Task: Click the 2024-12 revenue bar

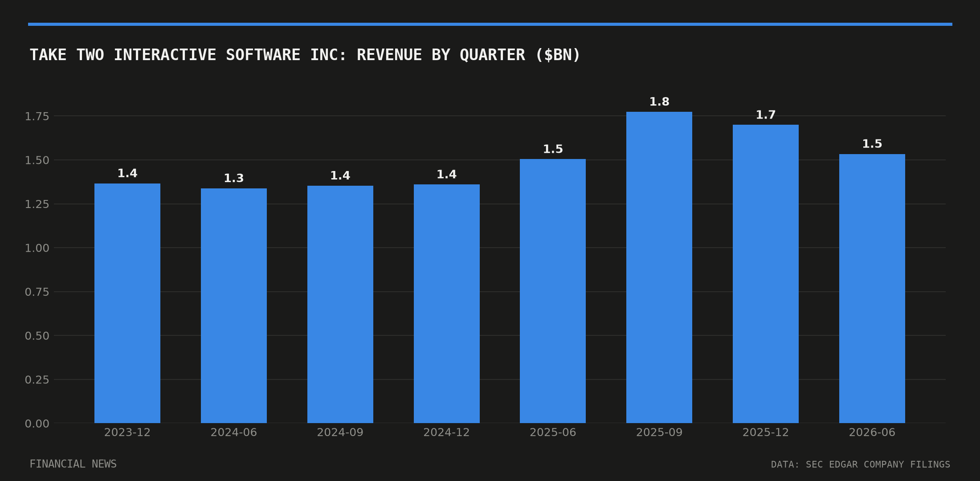Action: click(x=447, y=304)
